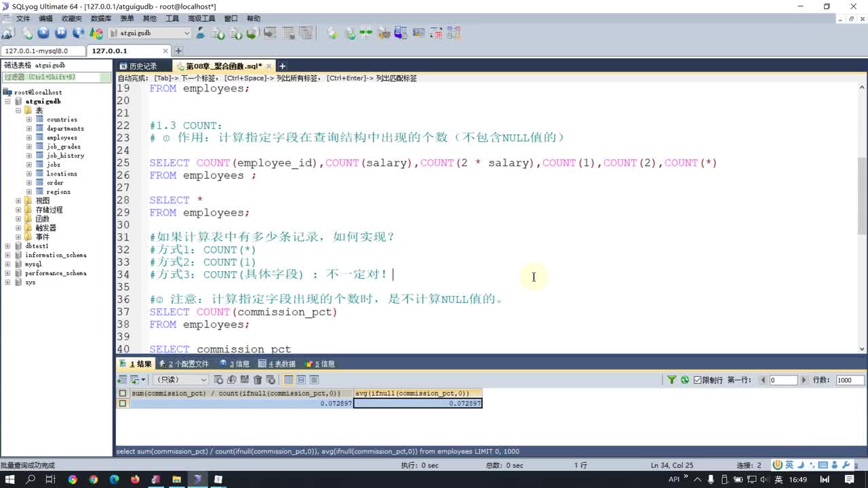Open the 数据库 menu

(x=101, y=19)
